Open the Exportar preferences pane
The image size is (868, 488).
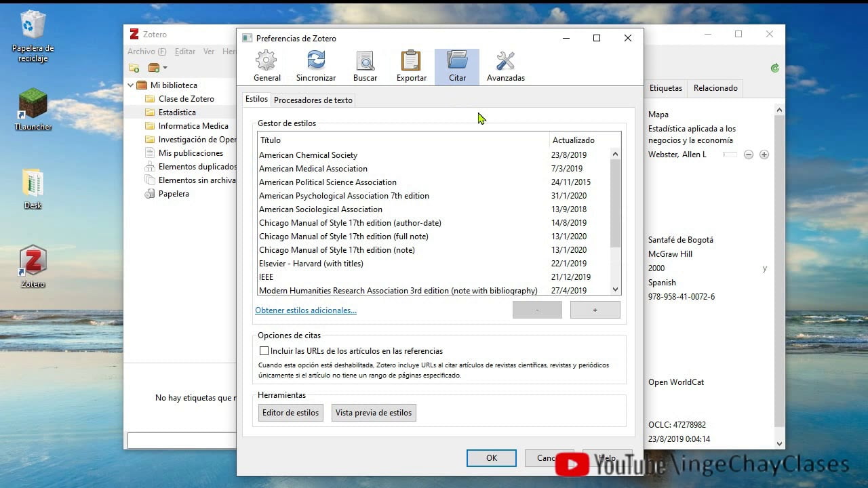411,66
